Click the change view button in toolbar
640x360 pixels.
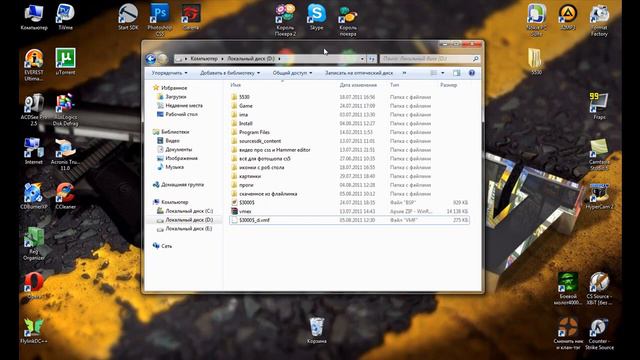point(434,73)
